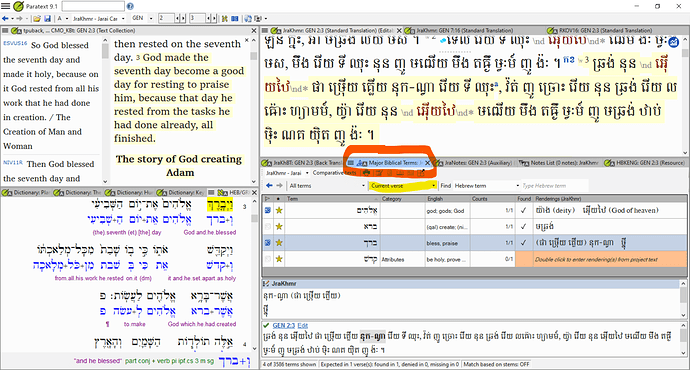This screenshot has height=370, width=690.
Task: Switch to JraNotes GEN 2:3 Auxiliary tab
Action: click(x=475, y=163)
